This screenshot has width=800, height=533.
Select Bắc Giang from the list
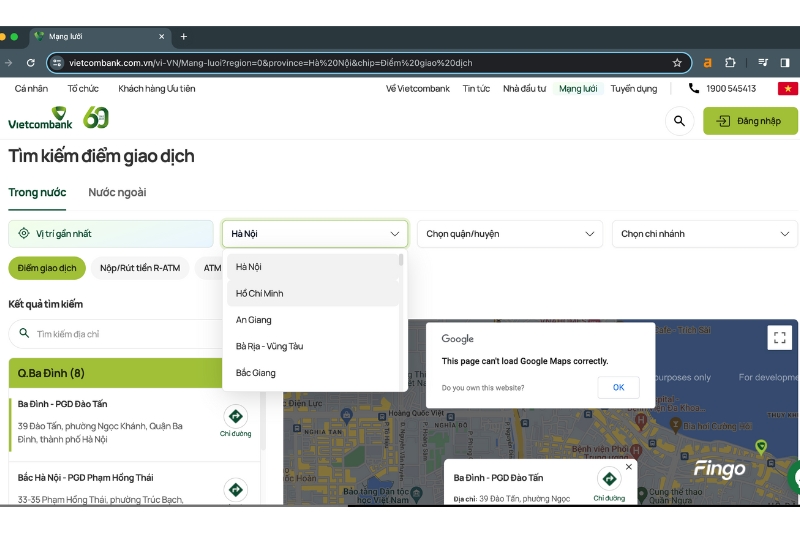tap(312, 373)
